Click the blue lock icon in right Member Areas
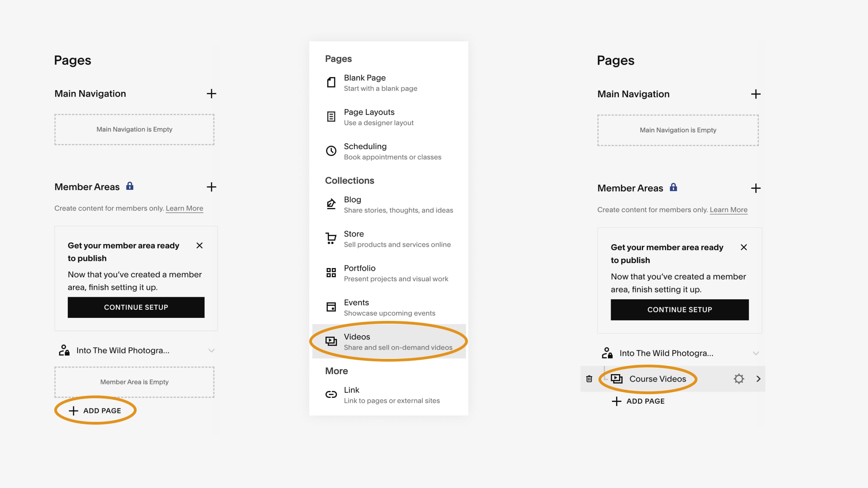 point(673,187)
